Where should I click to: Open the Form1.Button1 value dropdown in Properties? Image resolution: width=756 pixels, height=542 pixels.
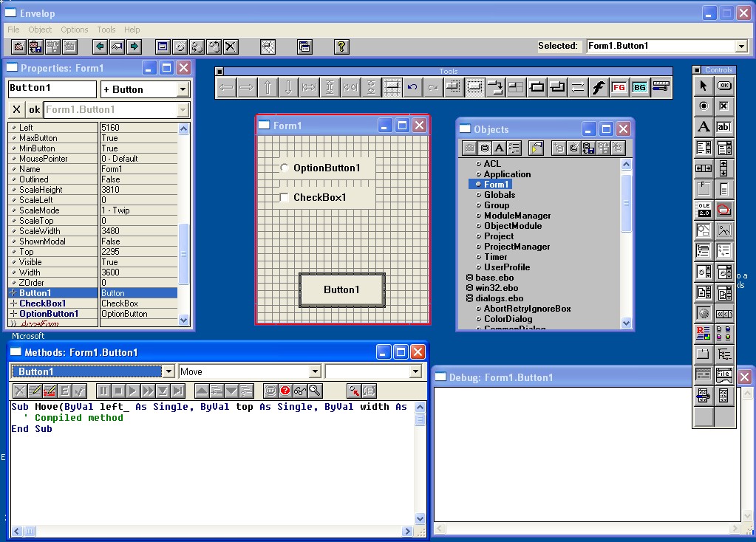click(183, 110)
